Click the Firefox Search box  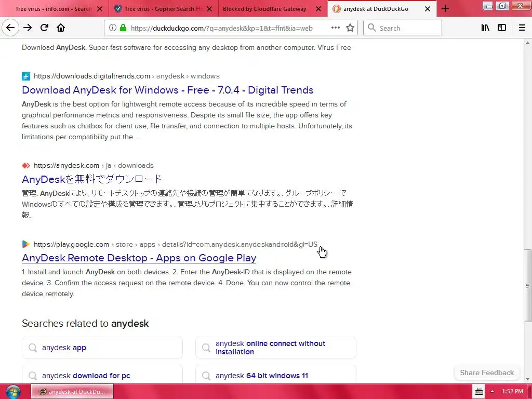point(403,28)
